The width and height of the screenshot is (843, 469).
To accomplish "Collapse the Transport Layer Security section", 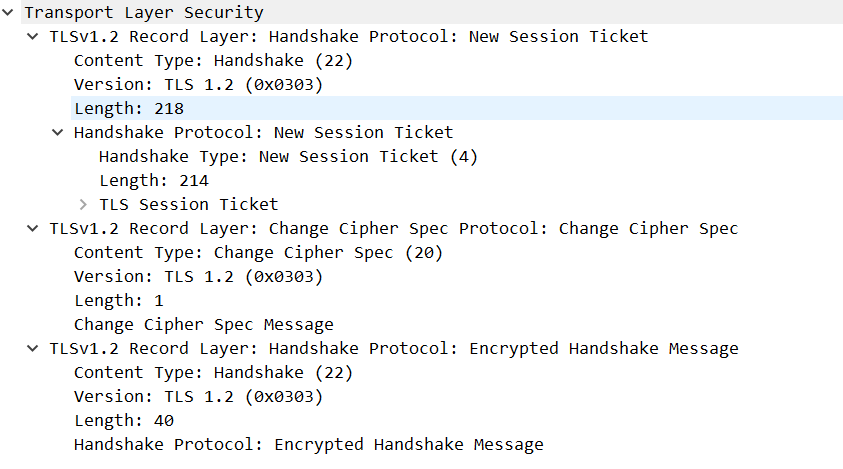I will [9, 13].
